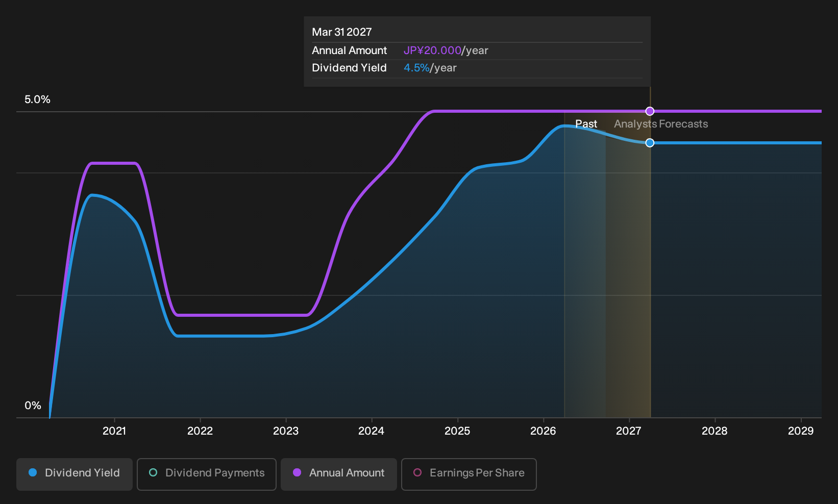Click the 4.5% dividend yield tooltip value
This screenshot has height=504, width=838.
(x=416, y=68)
